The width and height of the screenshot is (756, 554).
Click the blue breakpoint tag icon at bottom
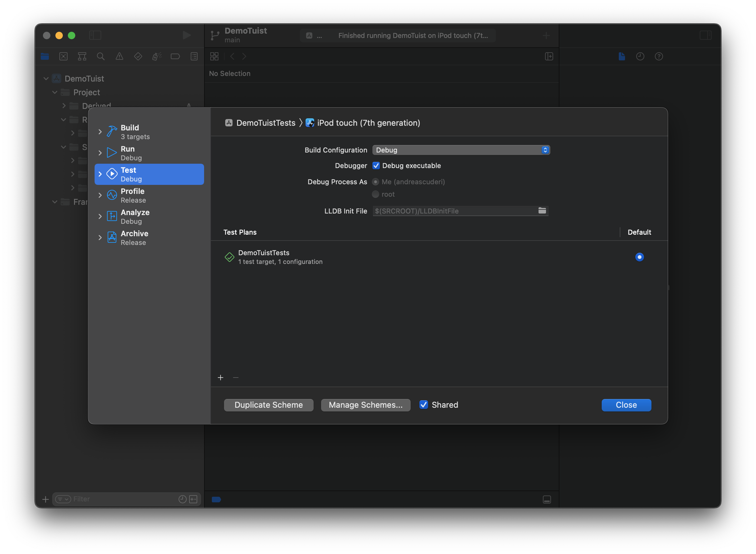(216, 499)
